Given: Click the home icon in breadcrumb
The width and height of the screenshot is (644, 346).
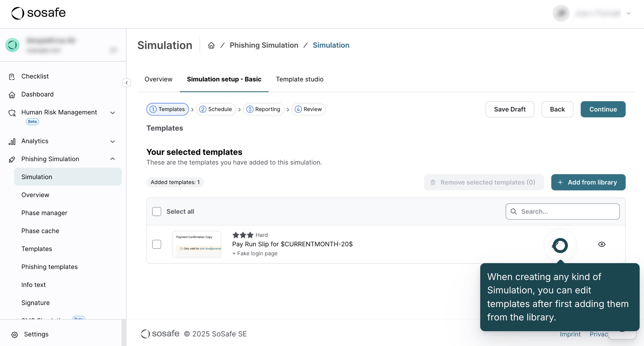Looking at the screenshot, I should pos(211,45).
